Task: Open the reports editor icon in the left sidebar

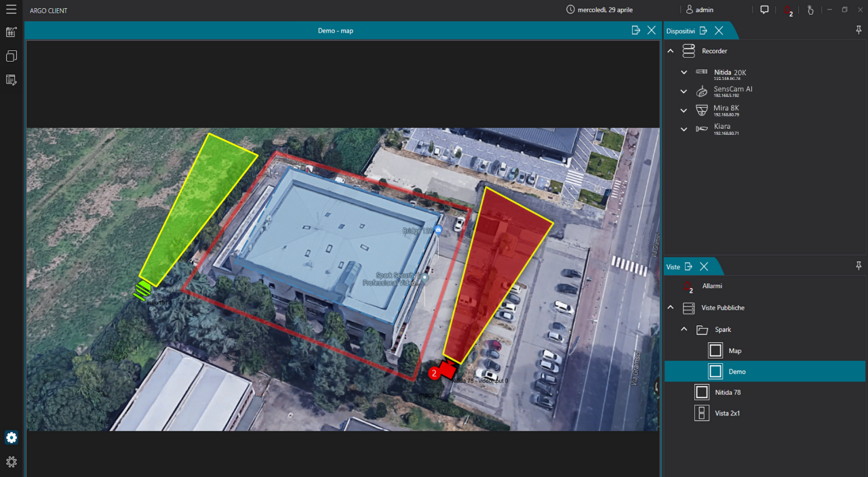Action: coord(11,79)
